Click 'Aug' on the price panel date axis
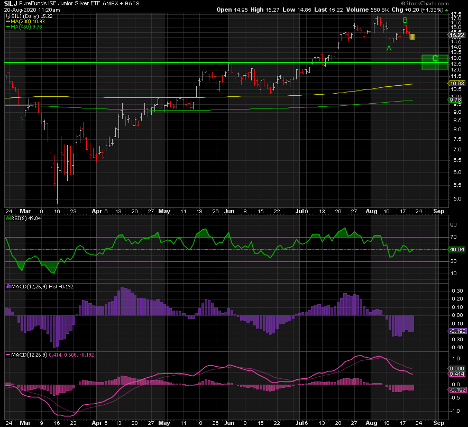The image size is (468, 427). pos(371,211)
